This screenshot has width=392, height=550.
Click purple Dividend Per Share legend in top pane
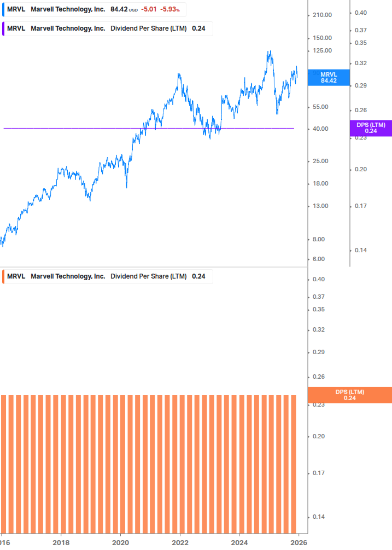108,29
